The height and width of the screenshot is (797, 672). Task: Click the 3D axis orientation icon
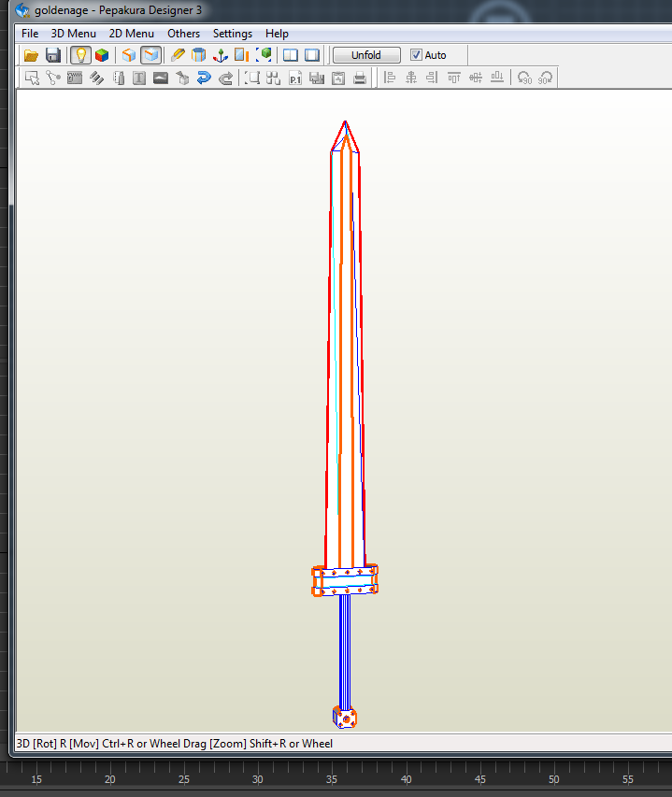(220, 55)
